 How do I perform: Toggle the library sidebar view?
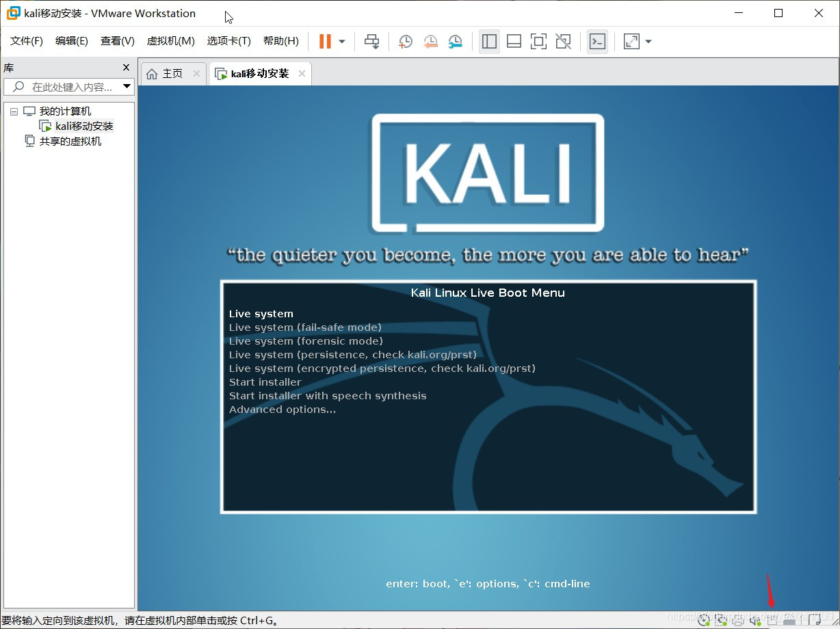click(489, 42)
